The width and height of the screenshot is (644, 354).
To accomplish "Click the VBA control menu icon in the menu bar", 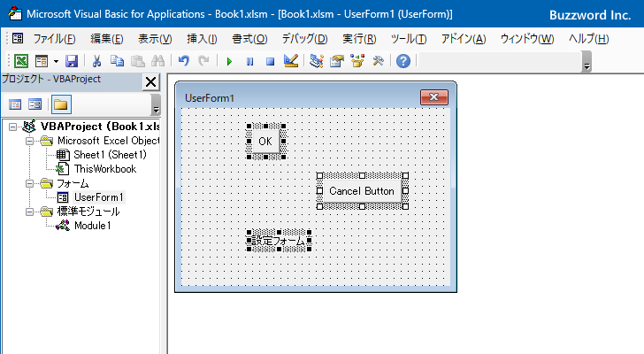I will [18, 39].
